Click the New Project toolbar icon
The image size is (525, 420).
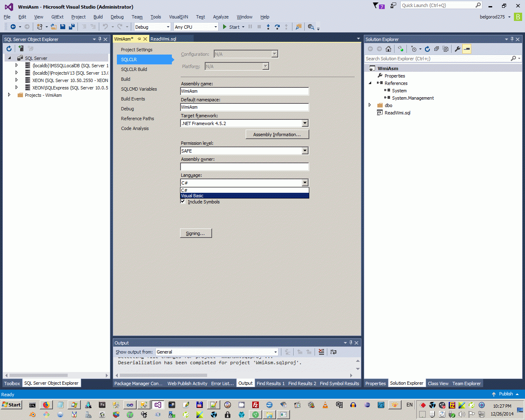pyautogui.click(x=40, y=27)
